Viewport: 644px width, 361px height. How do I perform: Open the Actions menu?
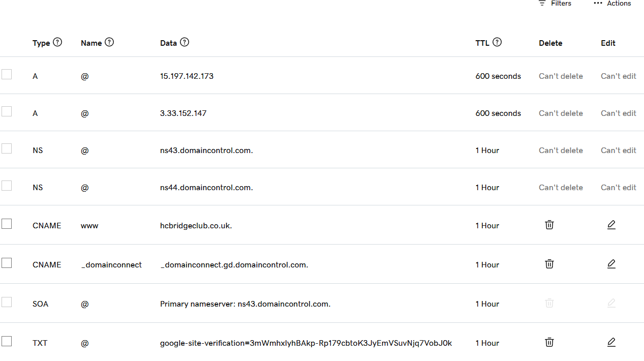[612, 4]
